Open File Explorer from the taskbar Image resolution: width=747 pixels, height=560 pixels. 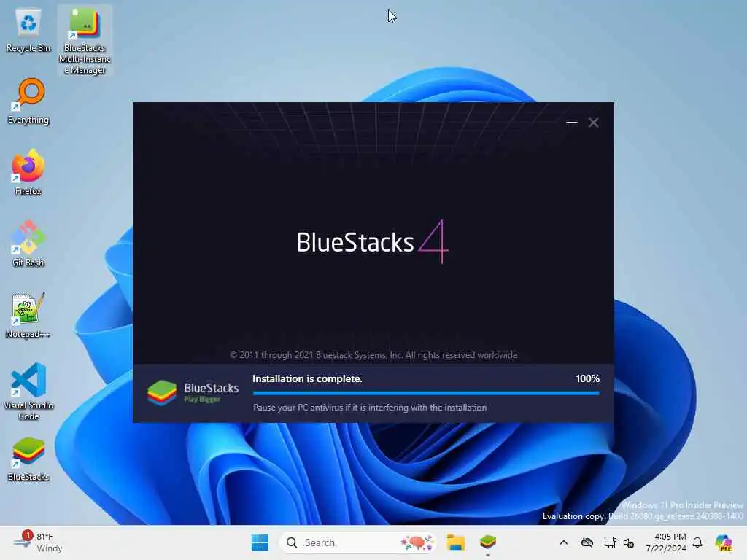point(455,542)
